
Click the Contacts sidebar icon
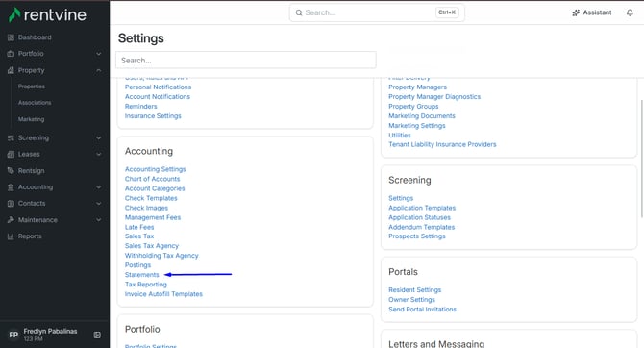pyautogui.click(x=12, y=204)
